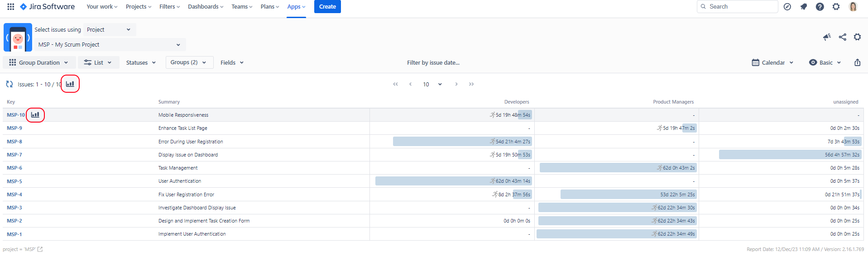Open the Jira help question mark icon

(820, 6)
